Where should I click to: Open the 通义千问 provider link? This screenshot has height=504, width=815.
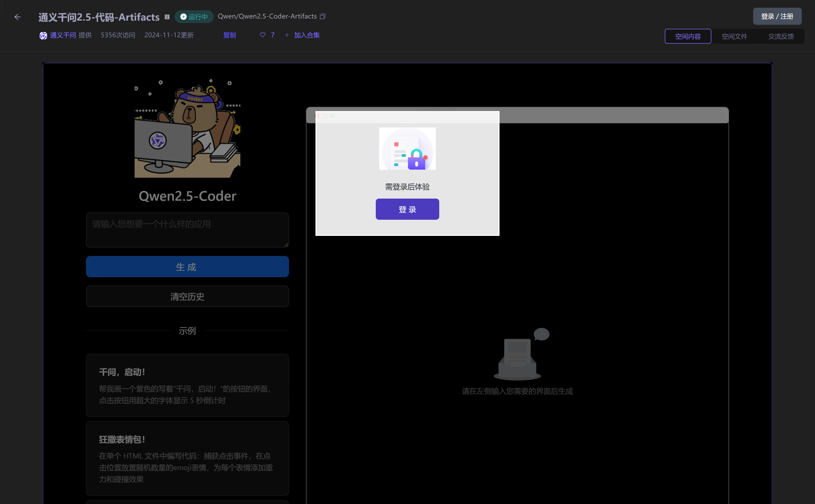coord(63,35)
